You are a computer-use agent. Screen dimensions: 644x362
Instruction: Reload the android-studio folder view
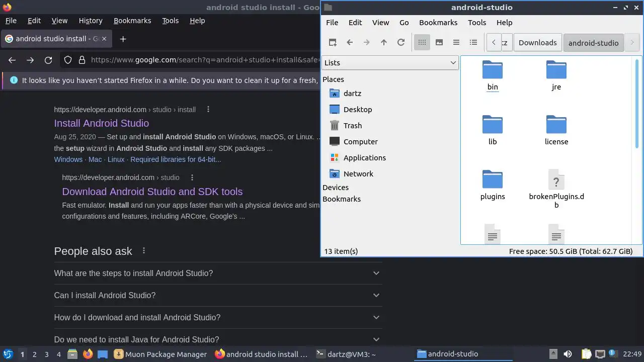coord(401,43)
